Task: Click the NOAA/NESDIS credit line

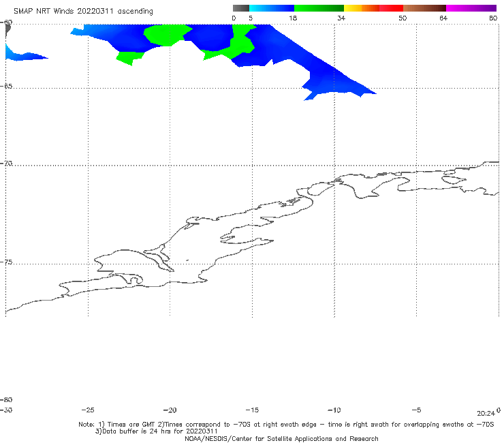Action: [x=281, y=439]
